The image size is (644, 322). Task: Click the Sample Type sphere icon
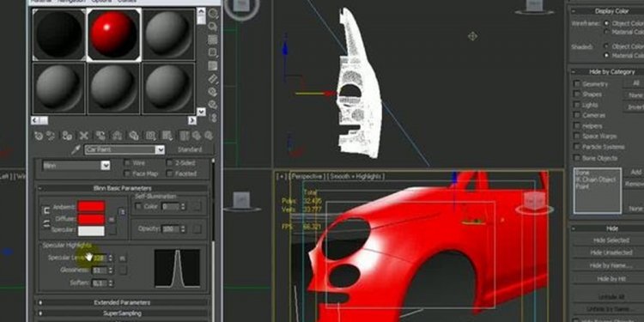click(213, 14)
